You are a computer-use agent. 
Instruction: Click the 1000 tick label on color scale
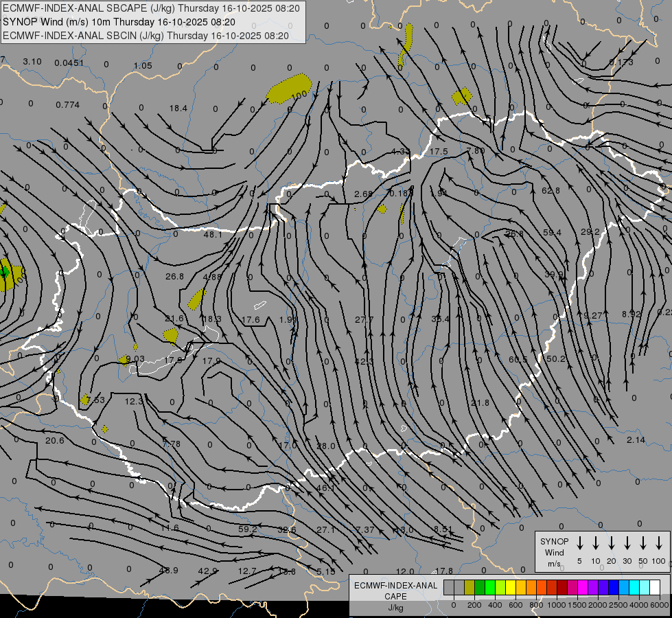tap(556, 605)
